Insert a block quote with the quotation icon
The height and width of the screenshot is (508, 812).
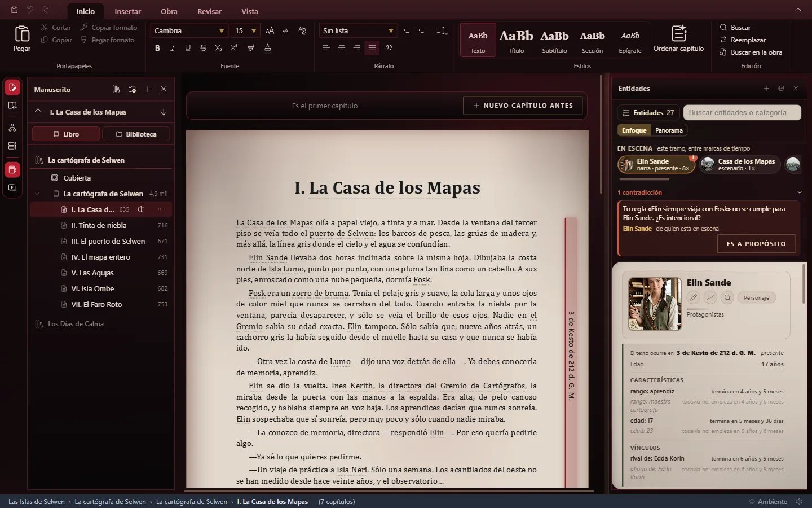coord(389,48)
